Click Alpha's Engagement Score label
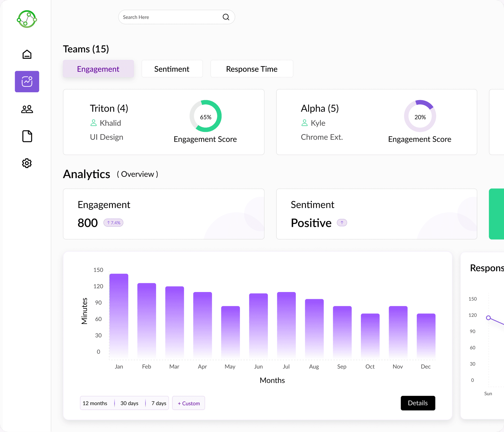 point(420,139)
